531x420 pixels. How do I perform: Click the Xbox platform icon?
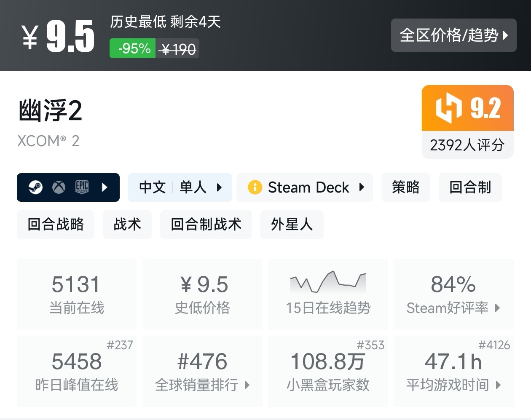pyautogui.click(x=59, y=187)
